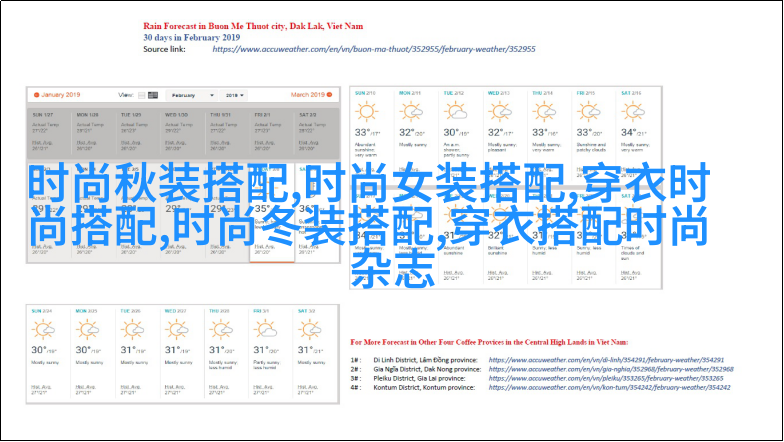Click 'Di Linh District, Lâm Đồng province' label
Image resolution: width=784 pixels, height=442 pixels.
[x=426, y=360]
